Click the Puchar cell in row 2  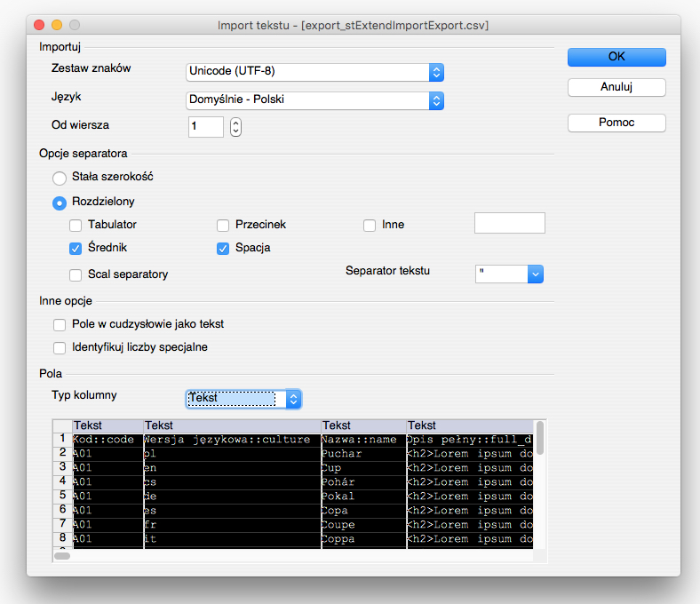point(364,454)
